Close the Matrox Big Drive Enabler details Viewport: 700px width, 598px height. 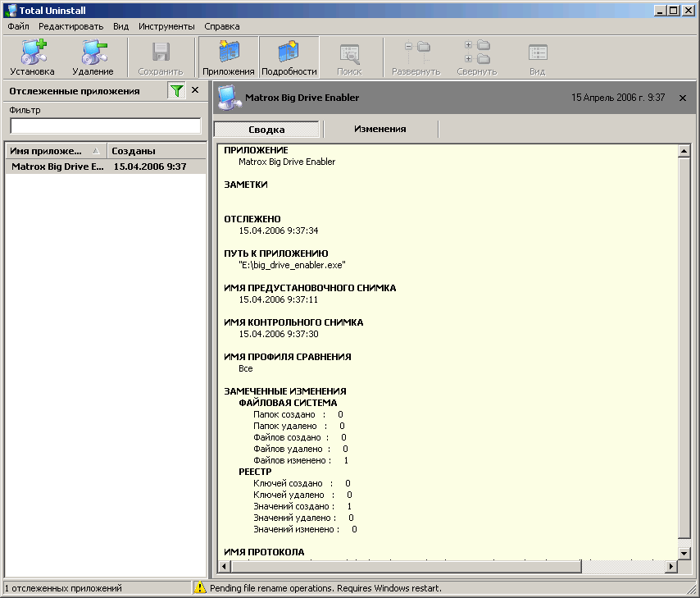pos(683,98)
